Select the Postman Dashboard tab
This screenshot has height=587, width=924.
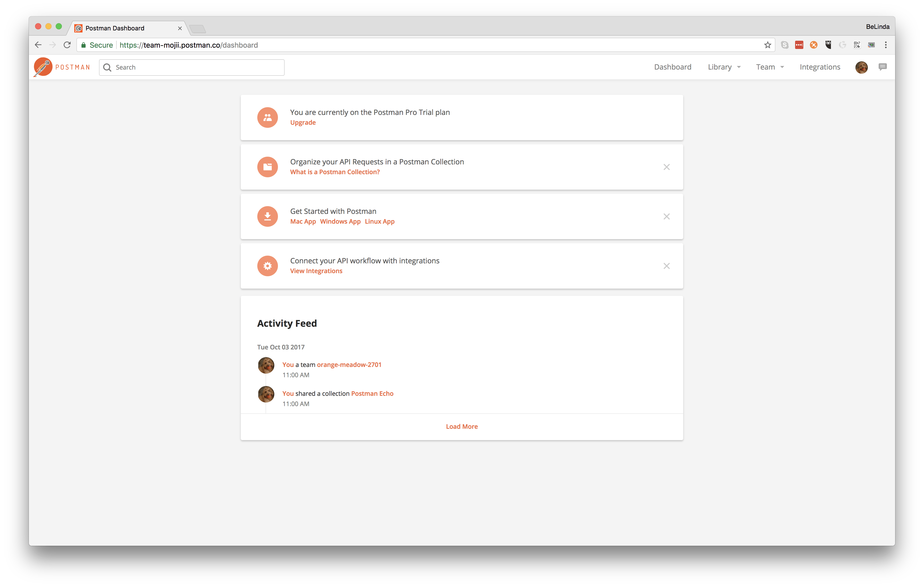click(x=129, y=28)
